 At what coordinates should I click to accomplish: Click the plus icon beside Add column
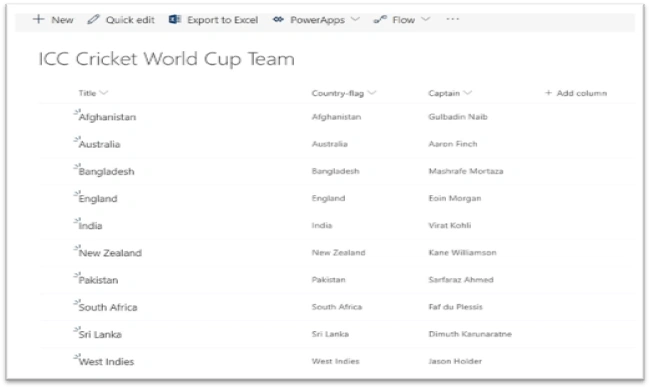click(548, 93)
